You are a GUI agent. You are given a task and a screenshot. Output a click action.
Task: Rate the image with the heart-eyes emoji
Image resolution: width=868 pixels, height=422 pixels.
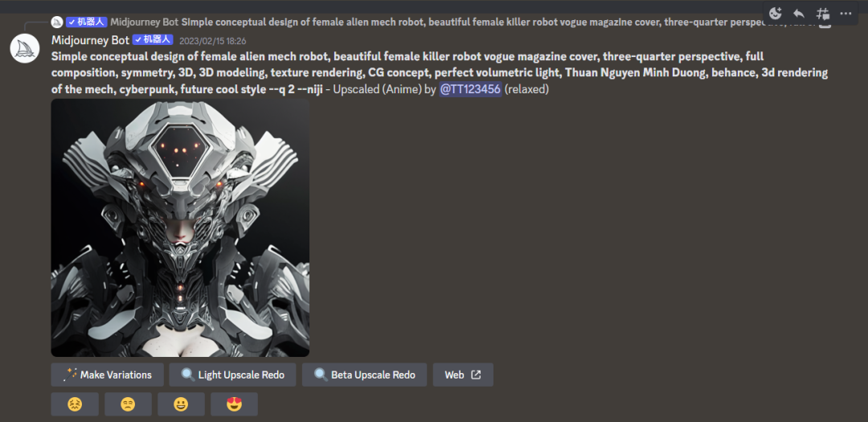[x=234, y=404]
